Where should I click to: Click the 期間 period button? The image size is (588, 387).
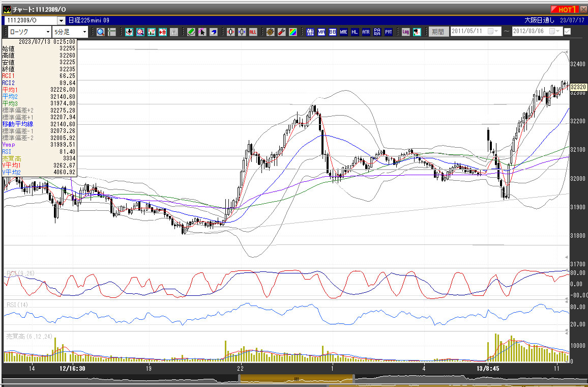coord(438,32)
